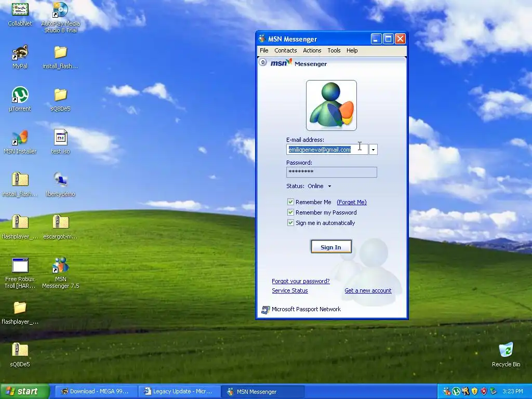
Task: Click the MSN Messenger tray icon
Action: click(x=447, y=391)
